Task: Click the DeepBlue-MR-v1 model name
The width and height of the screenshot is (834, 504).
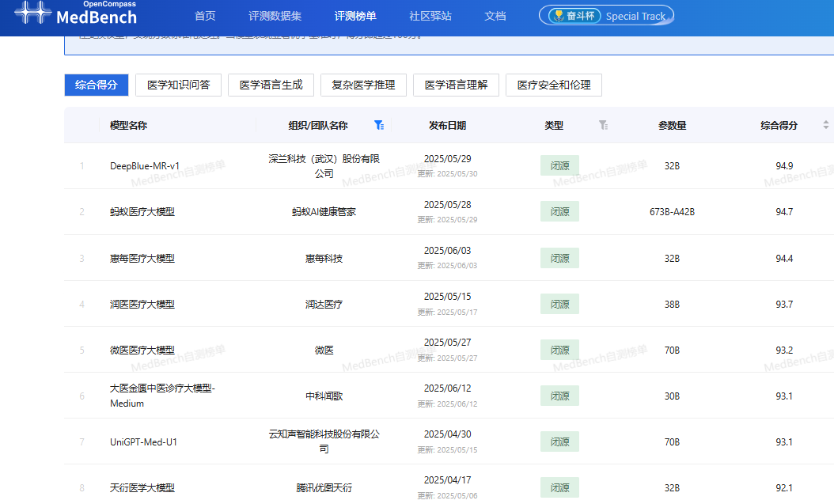Action: pyautogui.click(x=145, y=166)
